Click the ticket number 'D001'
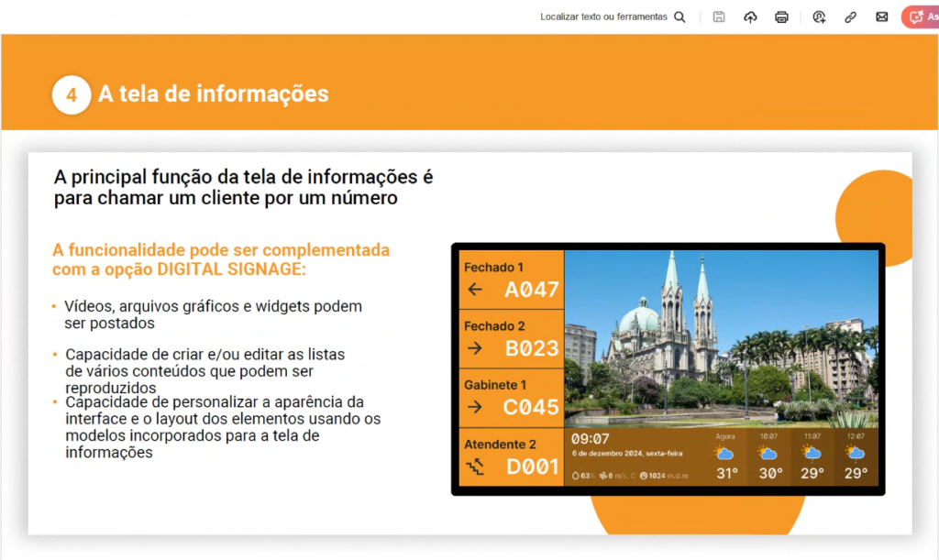This screenshot has height=560, width=939. pos(533,467)
